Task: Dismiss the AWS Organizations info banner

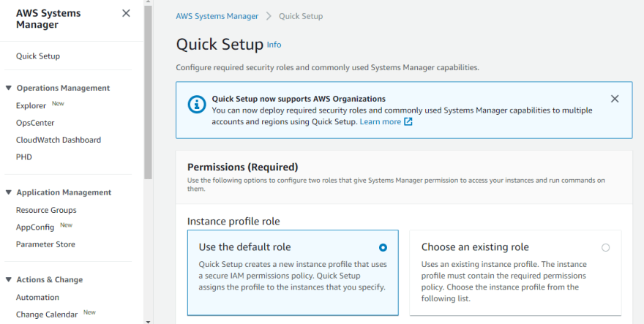Action: [x=615, y=99]
